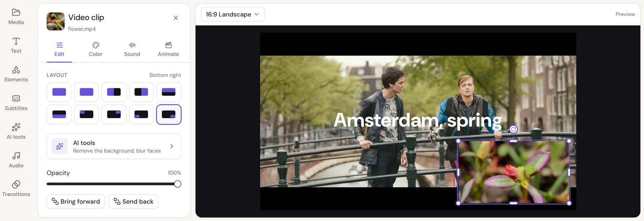Select the top-left corner layout
This screenshot has height=221, width=644.
tap(87, 115)
